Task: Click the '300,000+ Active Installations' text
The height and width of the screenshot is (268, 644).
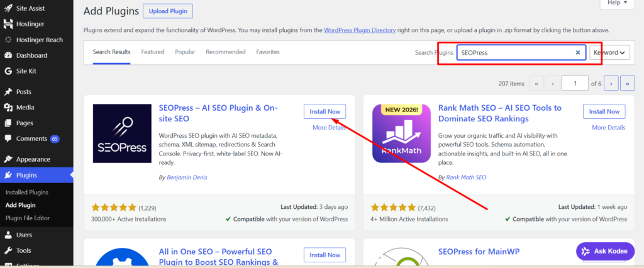Action: (129, 219)
